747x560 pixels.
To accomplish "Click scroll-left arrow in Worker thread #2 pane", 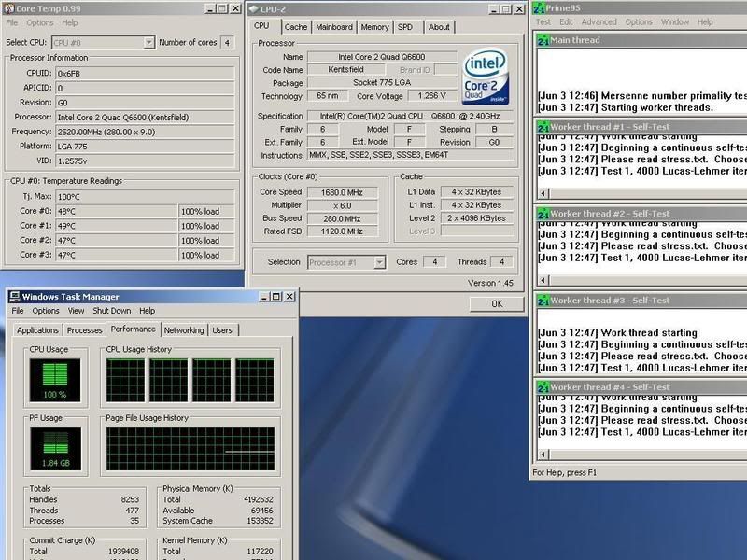I will coord(543,280).
